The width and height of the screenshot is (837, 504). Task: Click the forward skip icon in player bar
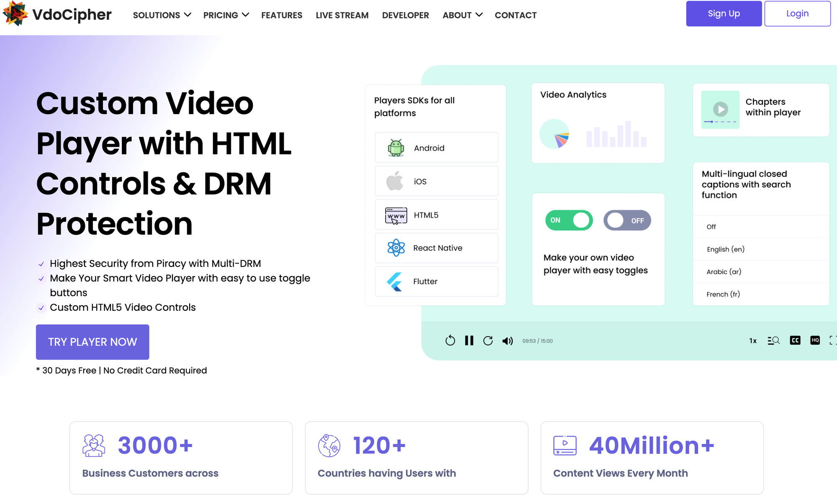tap(488, 340)
